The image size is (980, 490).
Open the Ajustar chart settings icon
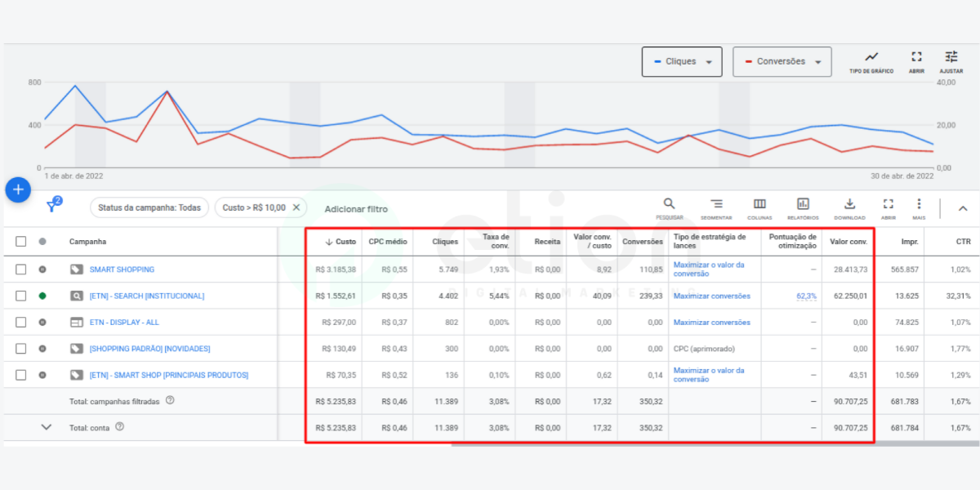[951, 57]
